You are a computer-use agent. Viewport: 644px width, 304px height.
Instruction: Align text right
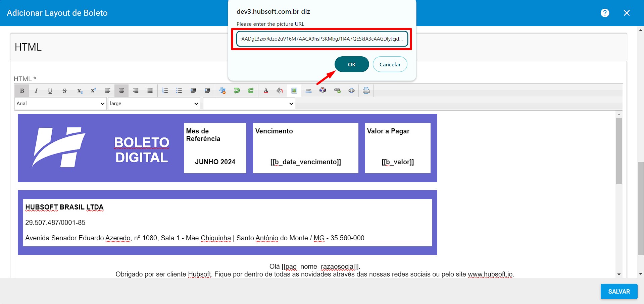[x=136, y=90]
